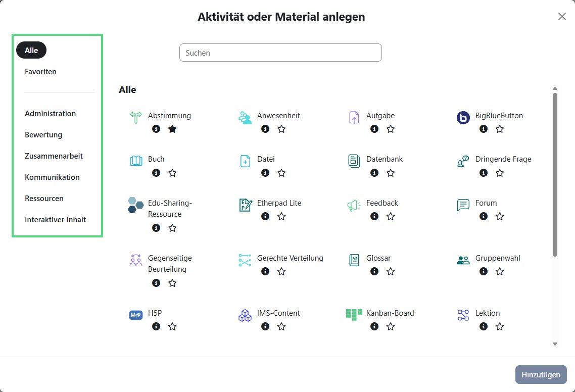Unfavorite the Abstimmung activity star

click(172, 129)
